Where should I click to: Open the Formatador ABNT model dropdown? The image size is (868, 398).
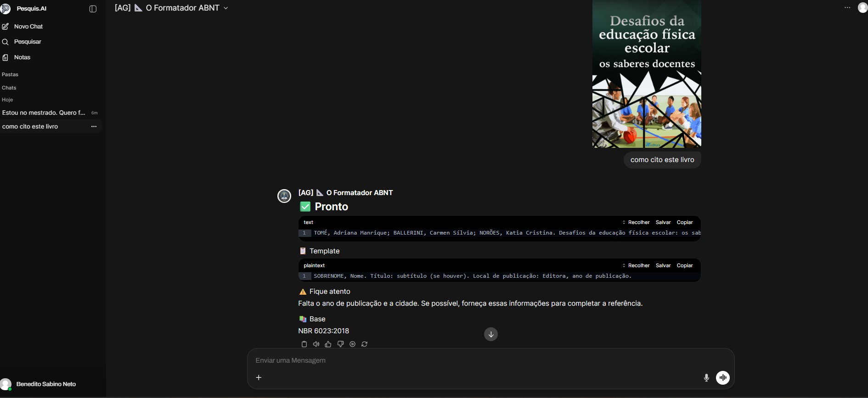(x=171, y=8)
